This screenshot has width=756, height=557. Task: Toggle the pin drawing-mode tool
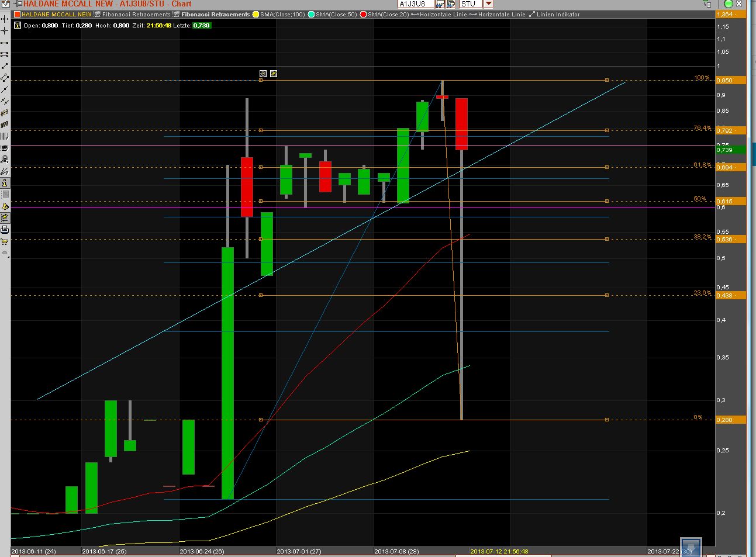tap(5, 218)
